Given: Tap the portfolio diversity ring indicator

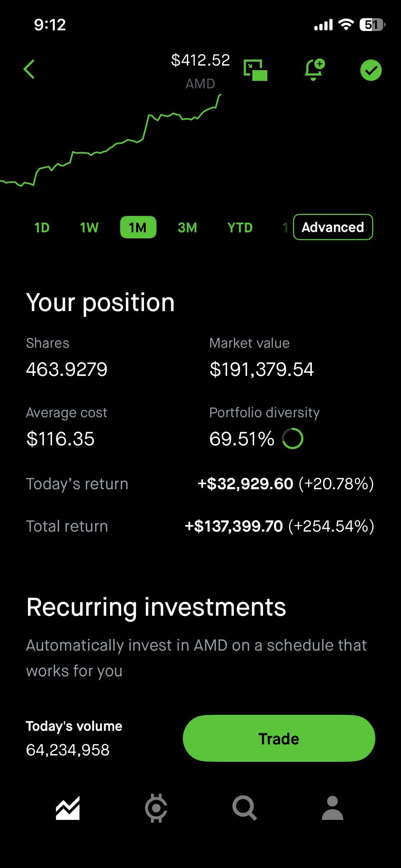Looking at the screenshot, I should 293,439.
